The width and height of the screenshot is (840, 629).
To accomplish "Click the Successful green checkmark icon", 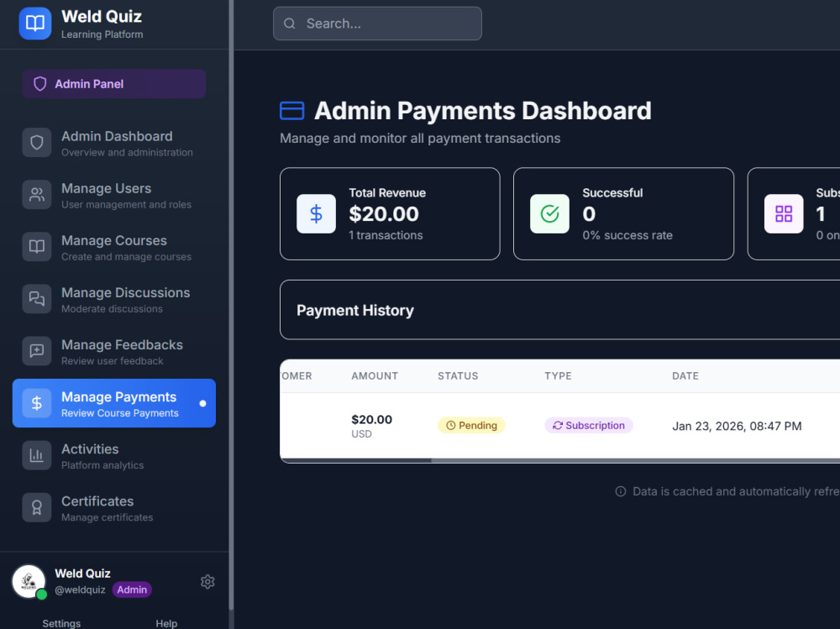I will pyautogui.click(x=549, y=214).
